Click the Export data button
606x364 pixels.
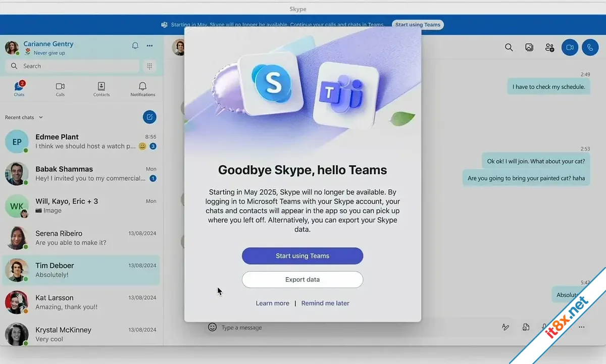click(x=302, y=280)
